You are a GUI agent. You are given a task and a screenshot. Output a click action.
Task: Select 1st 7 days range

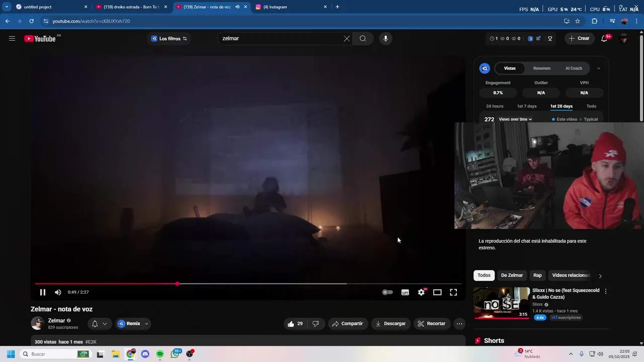point(527,106)
